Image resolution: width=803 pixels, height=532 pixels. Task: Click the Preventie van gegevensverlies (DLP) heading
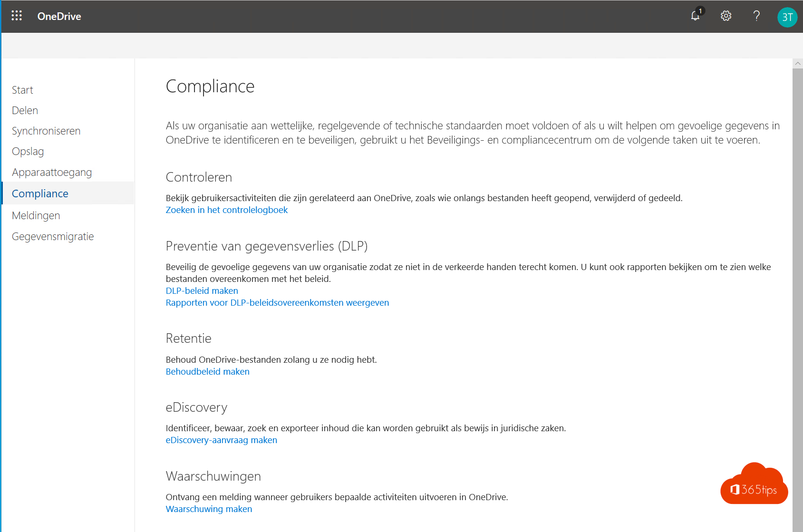tap(267, 246)
